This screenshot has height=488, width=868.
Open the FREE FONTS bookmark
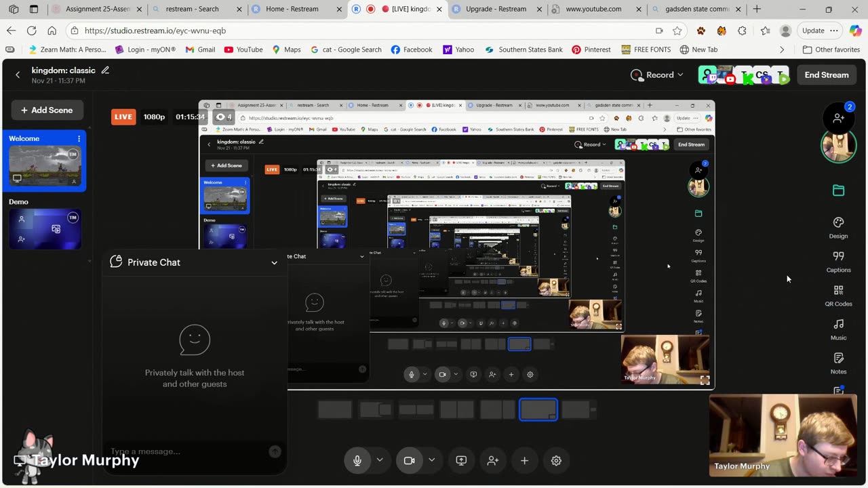(646, 49)
